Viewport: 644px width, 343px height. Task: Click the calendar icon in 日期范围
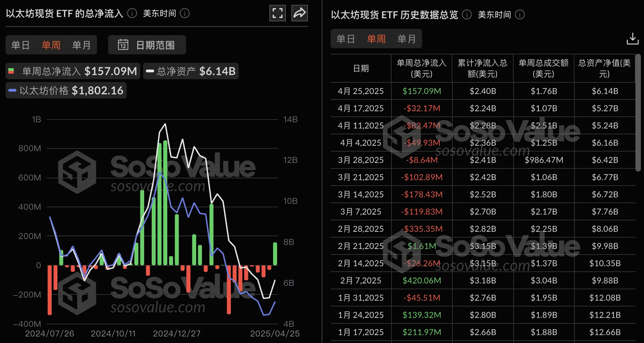click(123, 45)
